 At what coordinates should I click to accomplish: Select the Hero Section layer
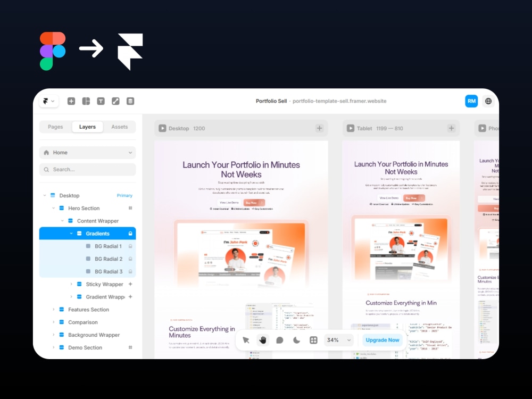click(x=88, y=208)
